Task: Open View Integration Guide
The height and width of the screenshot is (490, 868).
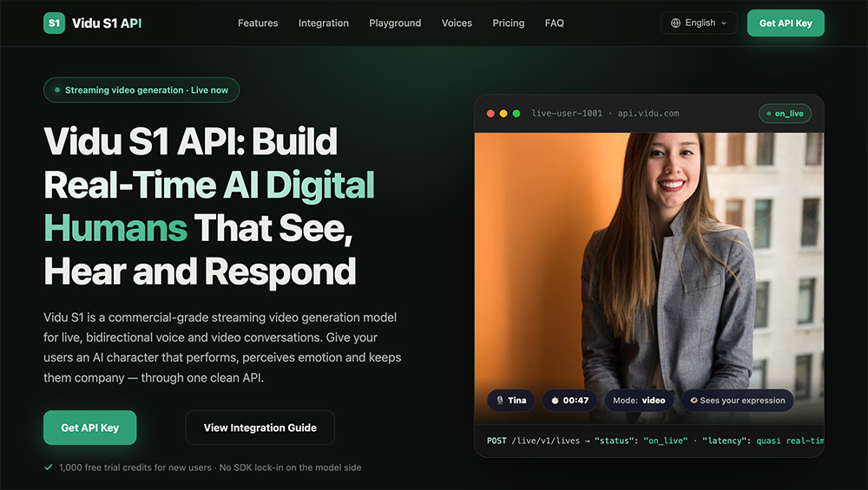Action: [x=260, y=428]
